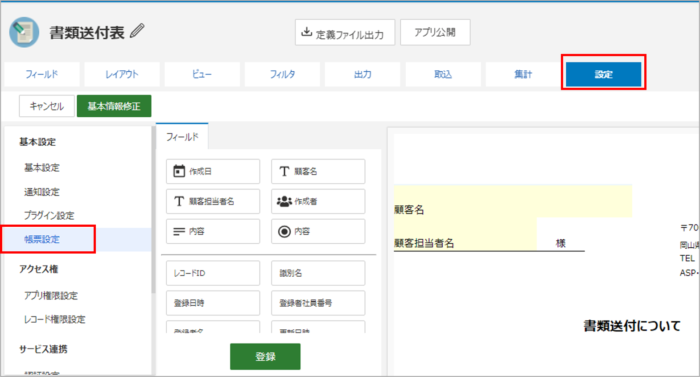Select the レコードID field chip
700x377 pixels.
(213, 273)
